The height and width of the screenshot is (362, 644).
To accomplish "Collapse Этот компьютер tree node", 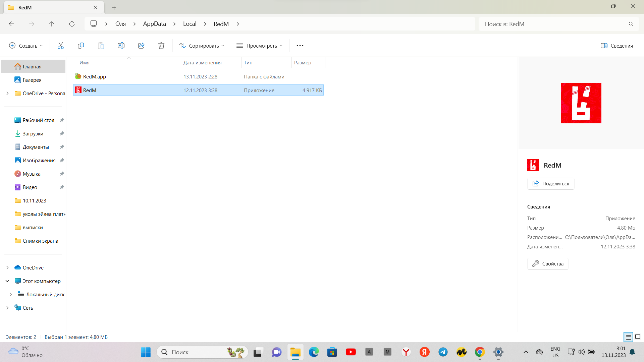I will (x=7, y=281).
